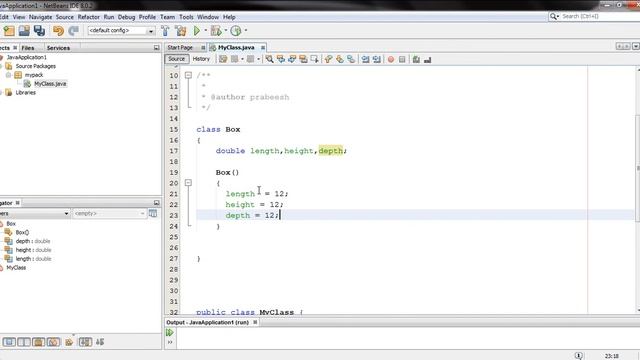This screenshot has height=360, width=640.
Task: Click the Shift Line Right icon
Action: (x=377, y=59)
